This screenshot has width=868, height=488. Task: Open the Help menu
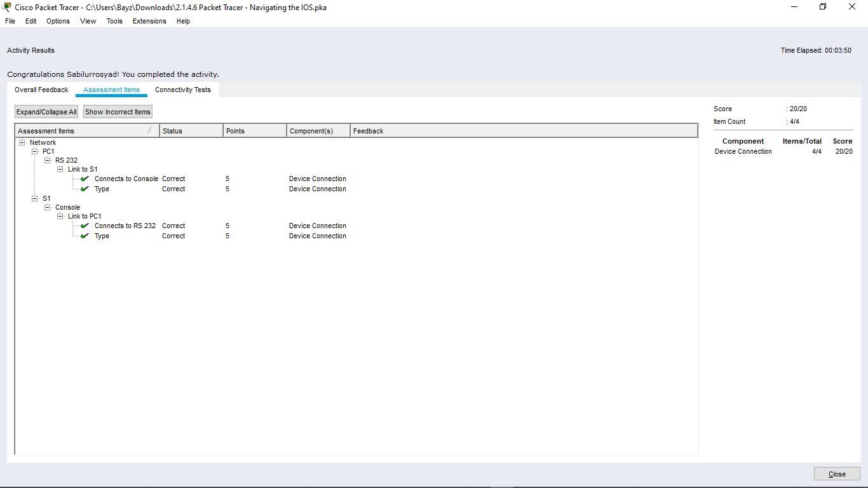(183, 21)
